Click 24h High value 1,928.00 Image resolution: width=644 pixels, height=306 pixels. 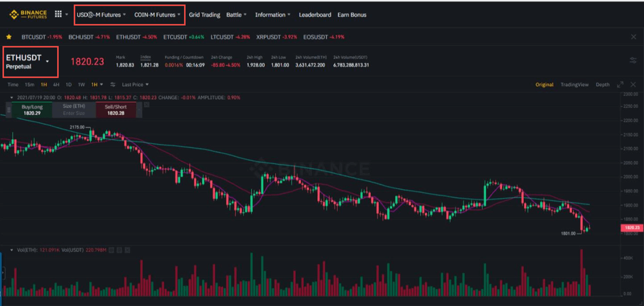(x=256, y=65)
